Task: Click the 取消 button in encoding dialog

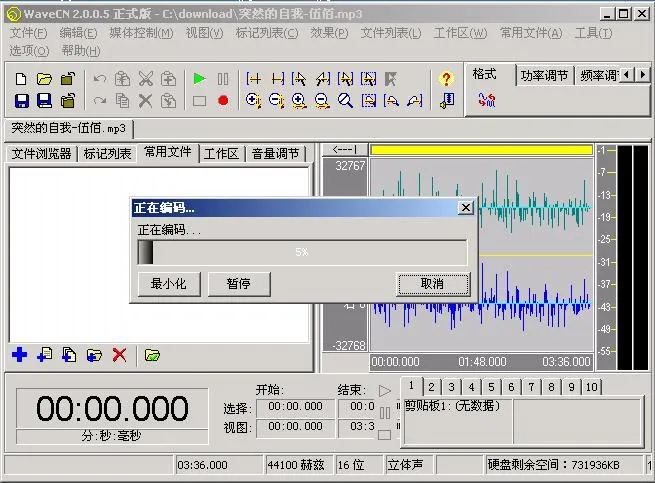Action: (432, 284)
